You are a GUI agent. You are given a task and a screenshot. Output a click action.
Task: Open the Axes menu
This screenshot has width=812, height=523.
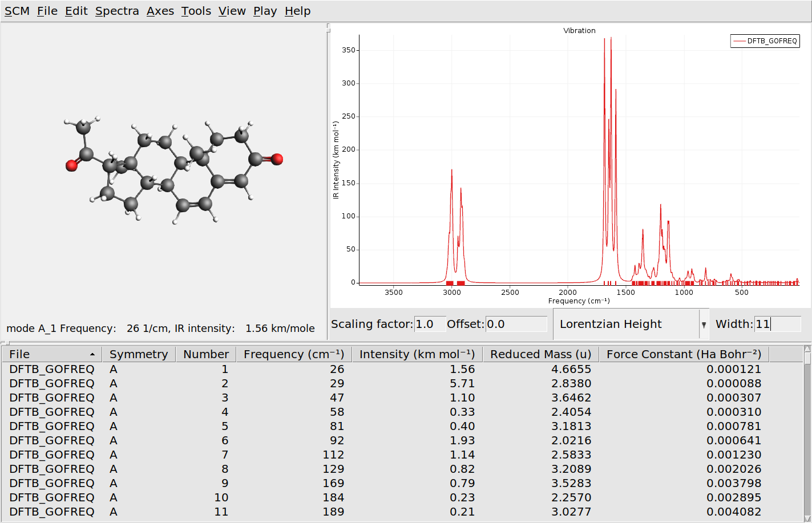click(x=160, y=10)
